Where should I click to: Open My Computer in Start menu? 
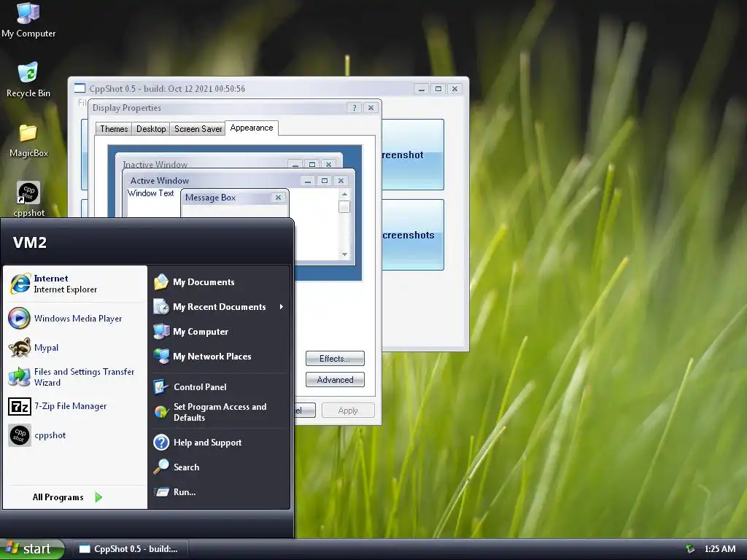219,332
